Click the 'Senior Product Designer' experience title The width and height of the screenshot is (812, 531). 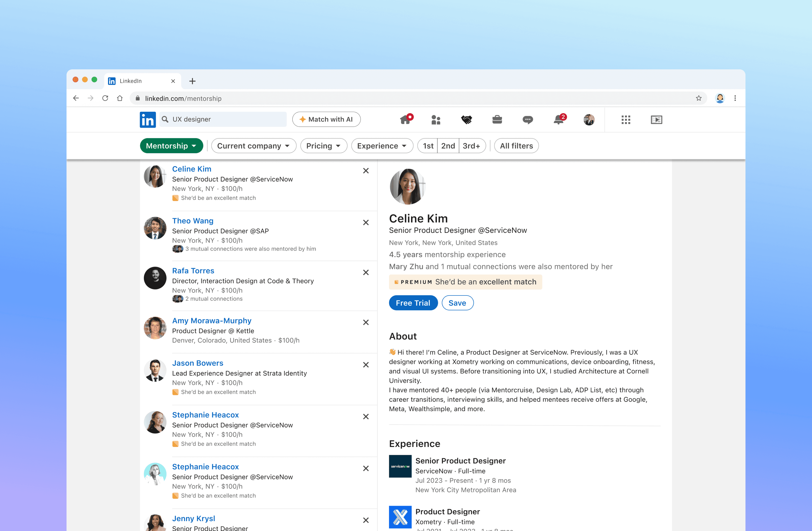461,461
